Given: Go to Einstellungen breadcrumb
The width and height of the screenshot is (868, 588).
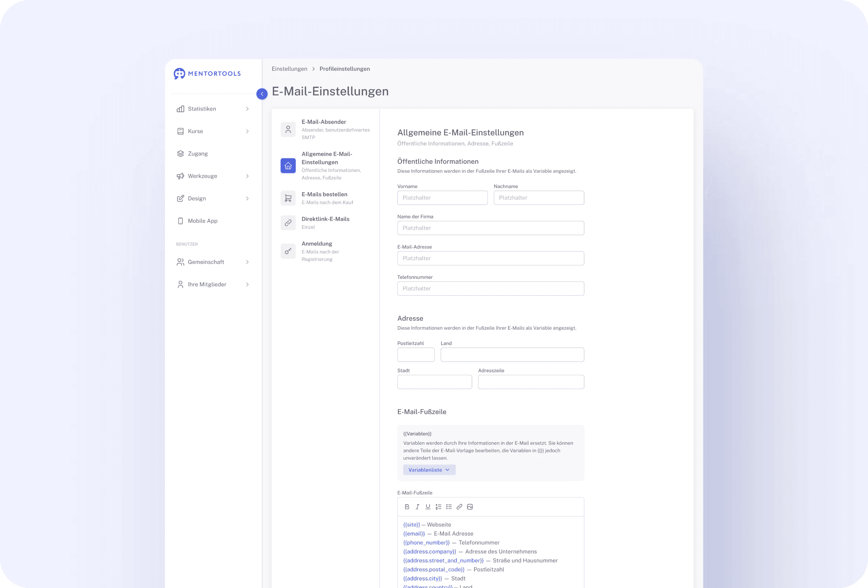Looking at the screenshot, I should coord(289,69).
